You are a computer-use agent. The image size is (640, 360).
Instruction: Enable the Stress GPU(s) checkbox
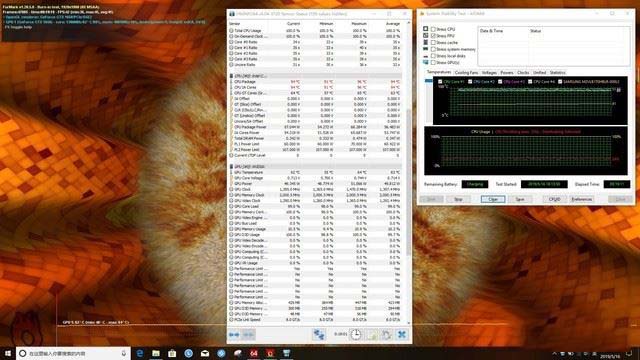(x=433, y=62)
